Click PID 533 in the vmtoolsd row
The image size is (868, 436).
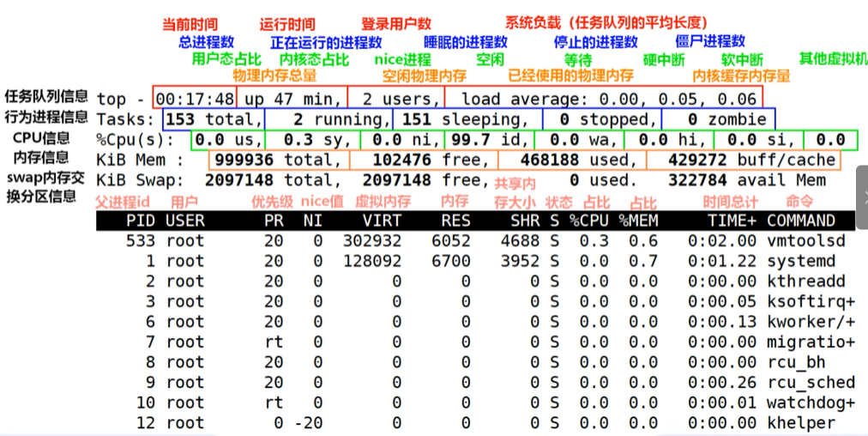tap(141, 241)
